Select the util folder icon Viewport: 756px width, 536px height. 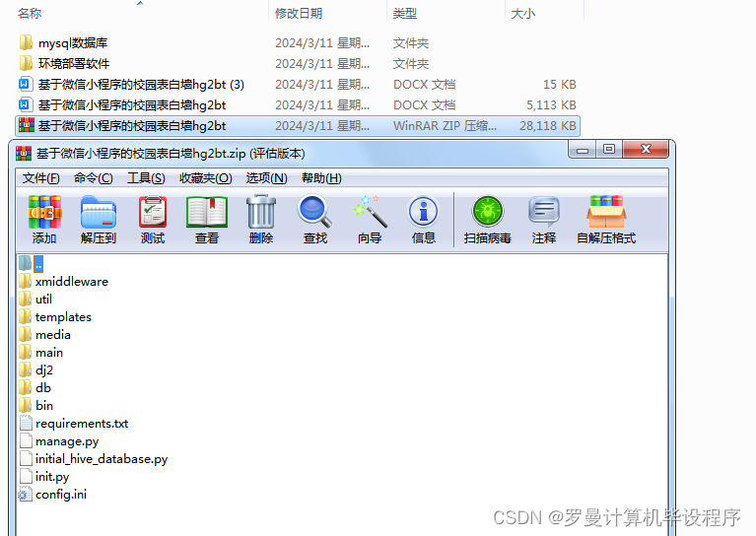tap(26, 299)
